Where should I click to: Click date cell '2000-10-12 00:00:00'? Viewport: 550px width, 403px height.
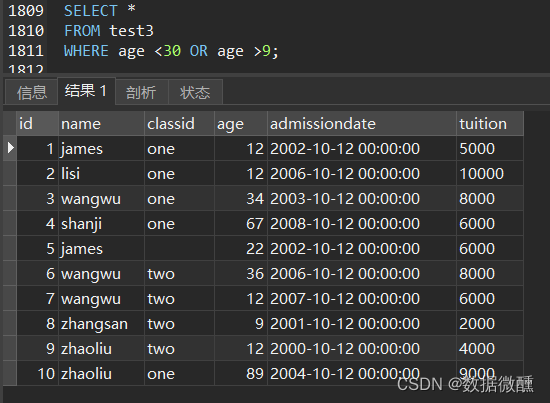click(x=362, y=348)
